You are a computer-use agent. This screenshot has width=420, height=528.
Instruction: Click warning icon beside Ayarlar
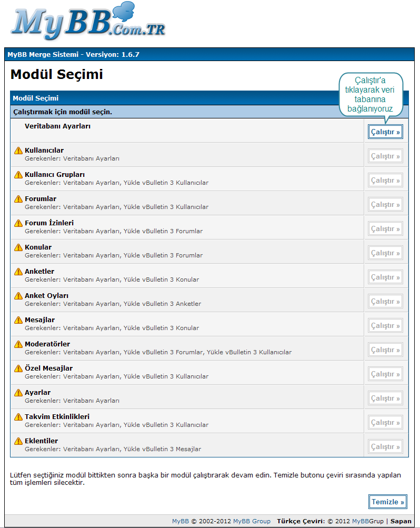(x=18, y=393)
